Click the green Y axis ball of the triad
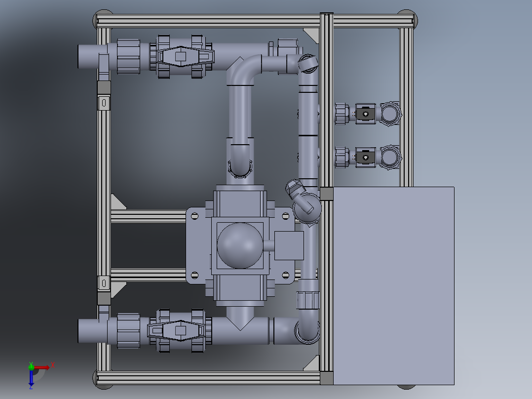The height and width of the screenshot is (399, 532). (31, 366)
